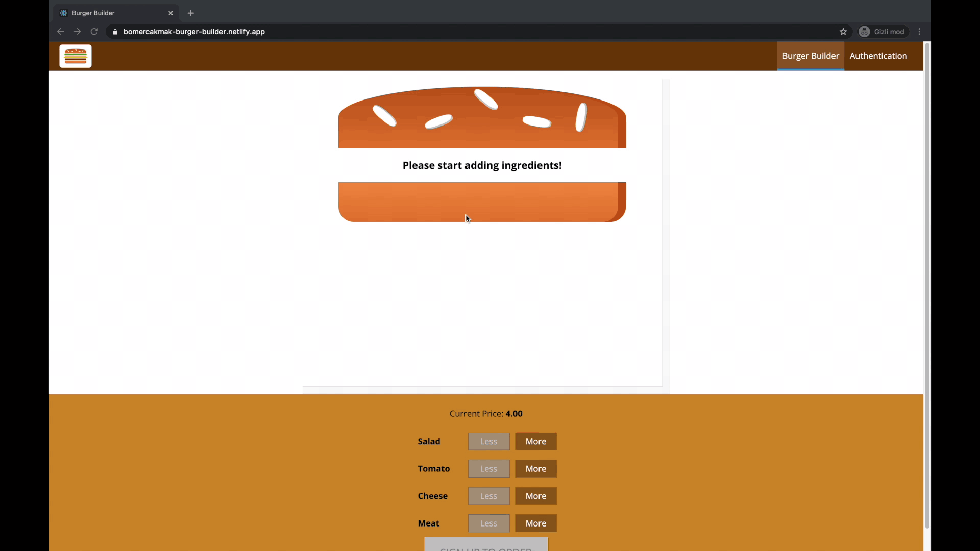Open Chrome three-dot menu

[x=920, y=32]
